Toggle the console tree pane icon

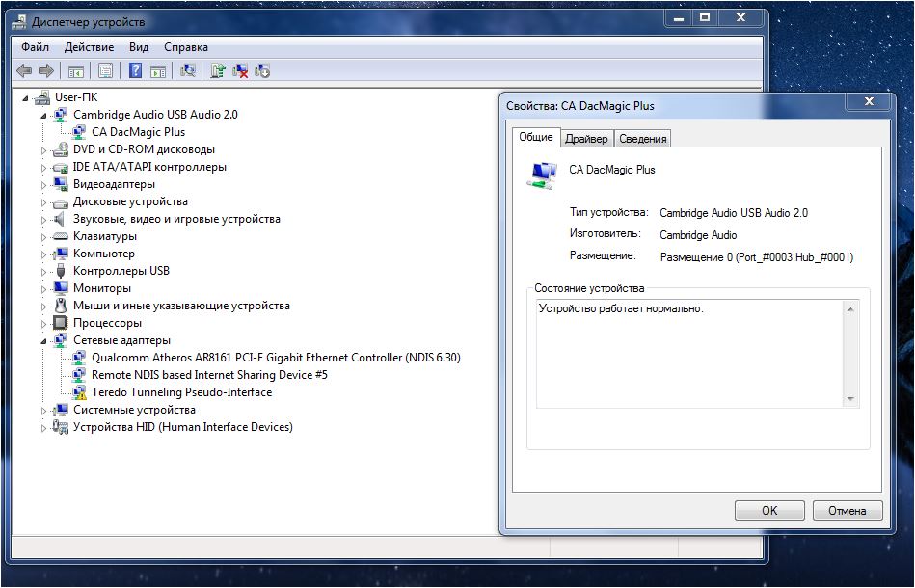pos(75,70)
